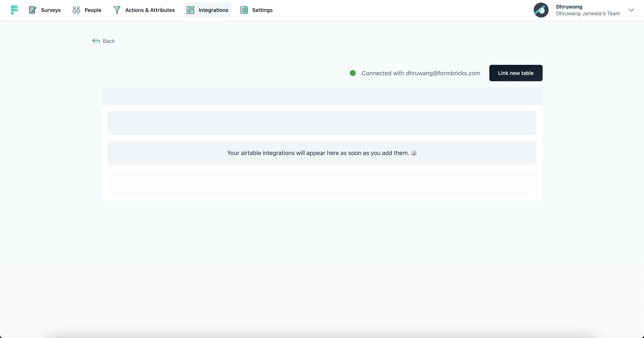Click the Formbricks logo icon
Viewport: 644px width, 338px height.
tap(15, 10)
